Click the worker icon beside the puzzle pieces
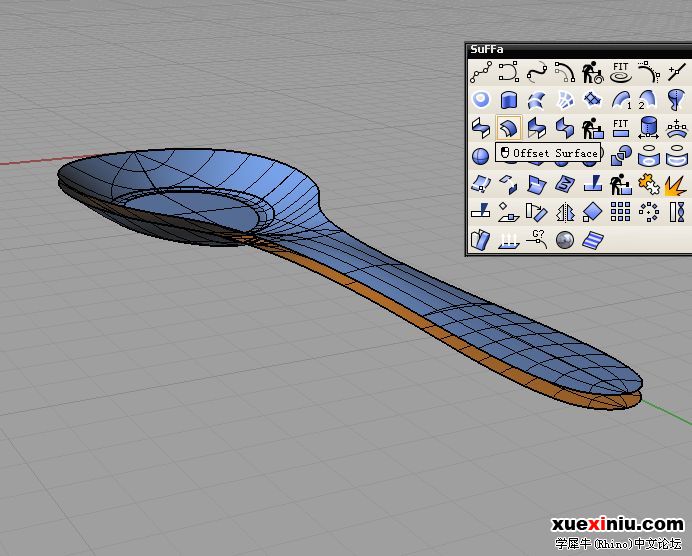 (x=621, y=184)
